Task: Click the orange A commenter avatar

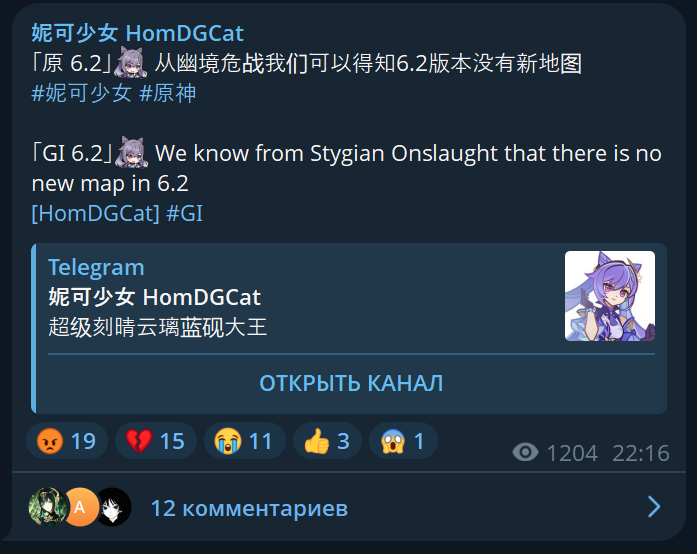Action: (x=80, y=507)
